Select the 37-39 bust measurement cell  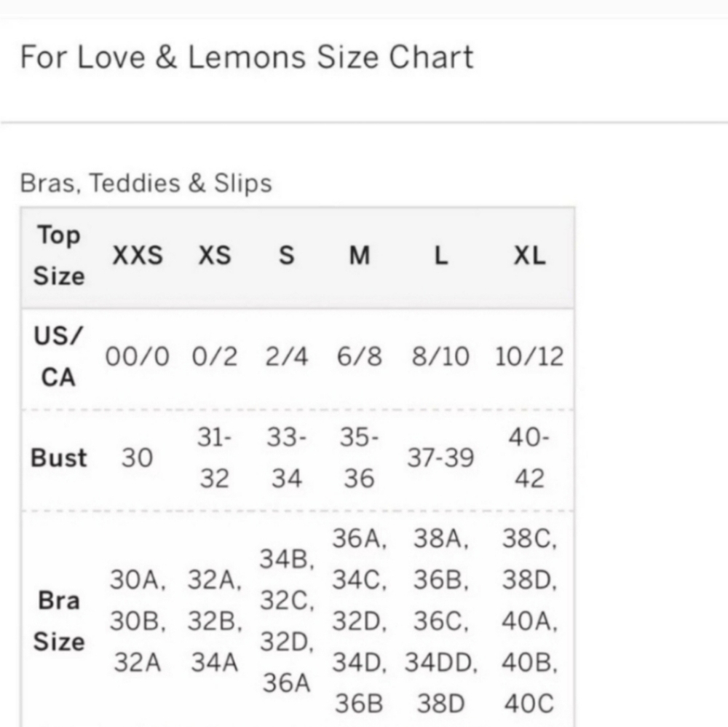(x=440, y=458)
